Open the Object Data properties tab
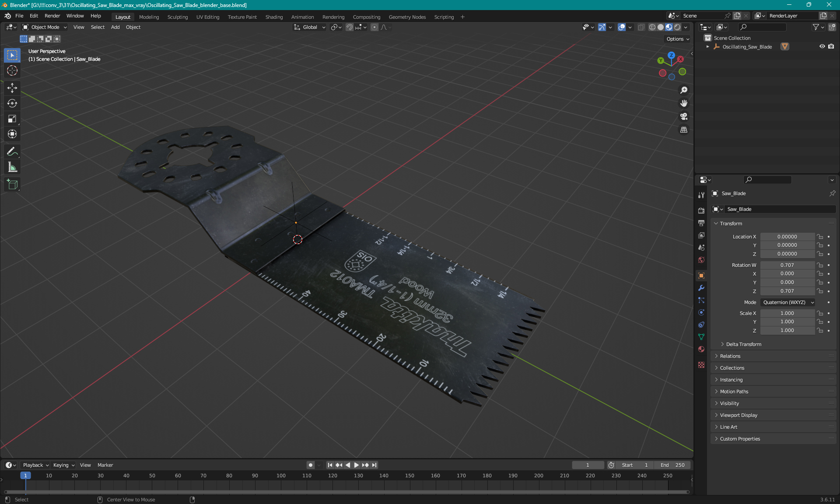This screenshot has height=504, width=840. [701, 337]
